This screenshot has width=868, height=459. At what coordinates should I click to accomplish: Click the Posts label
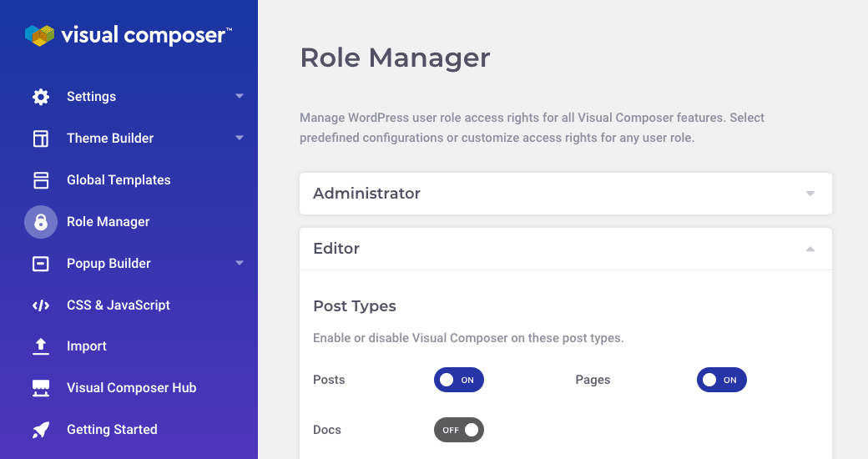329,380
